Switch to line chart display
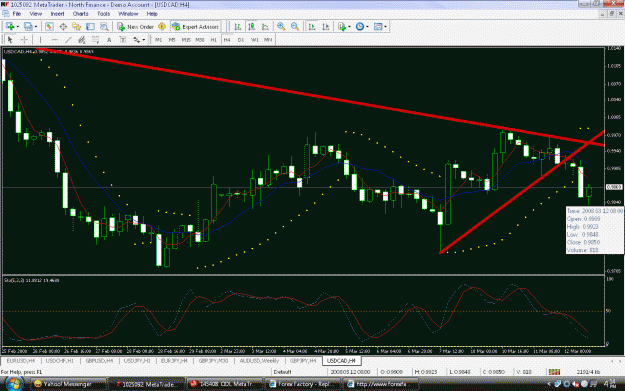The width and height of the screenshot is (625, 391). point(265,27)
